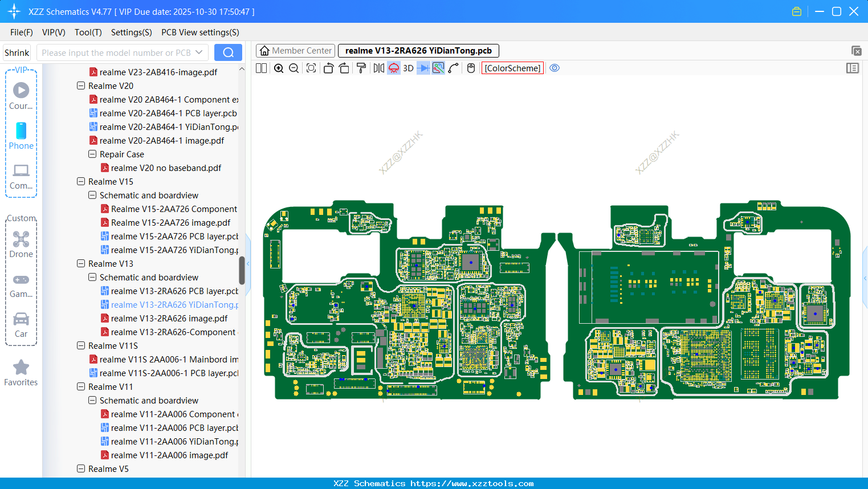868x489 pixels.
Task: Toggle the eye visibility icon
Action: click(x=555, y=68)
